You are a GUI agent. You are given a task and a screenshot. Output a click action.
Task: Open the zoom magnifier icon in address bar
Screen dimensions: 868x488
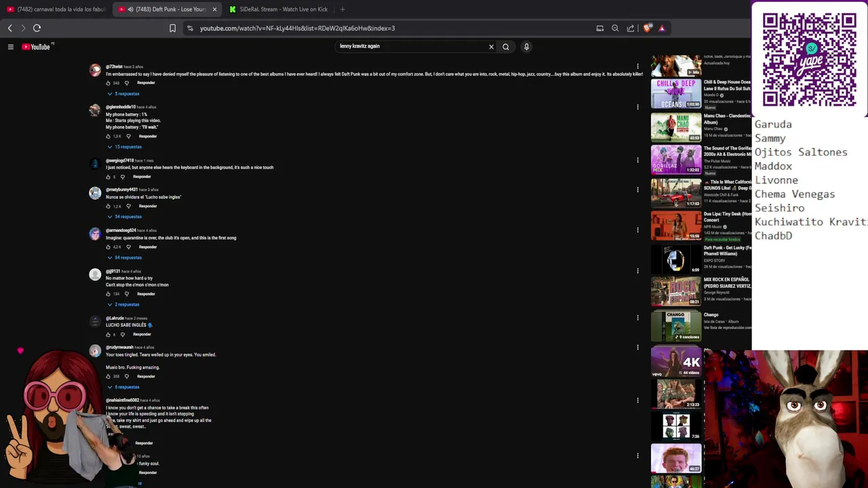click(615, 28)
